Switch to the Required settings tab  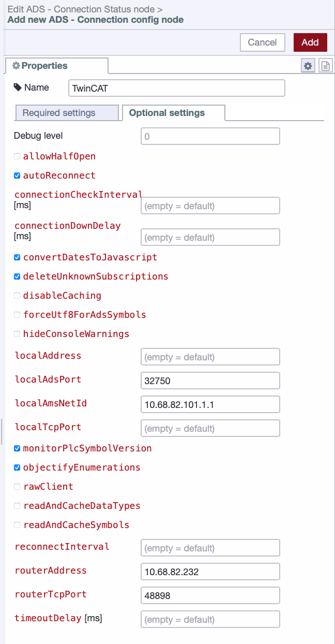coord(67,112)
